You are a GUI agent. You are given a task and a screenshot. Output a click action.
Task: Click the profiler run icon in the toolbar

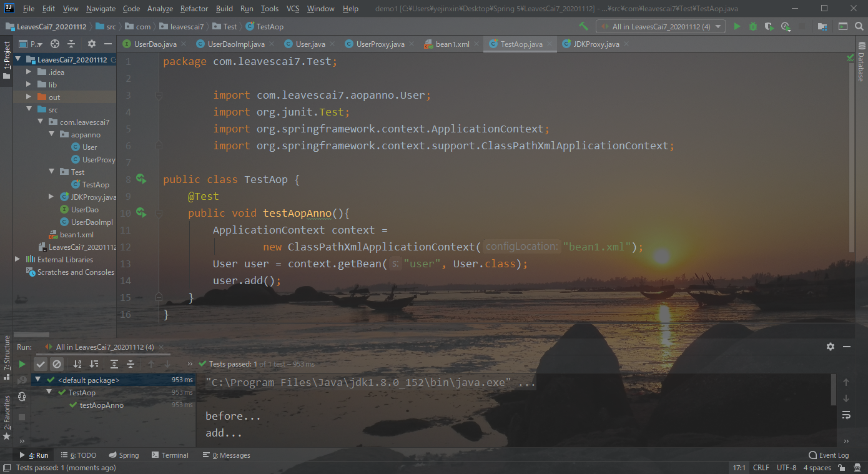coord(786,26)
